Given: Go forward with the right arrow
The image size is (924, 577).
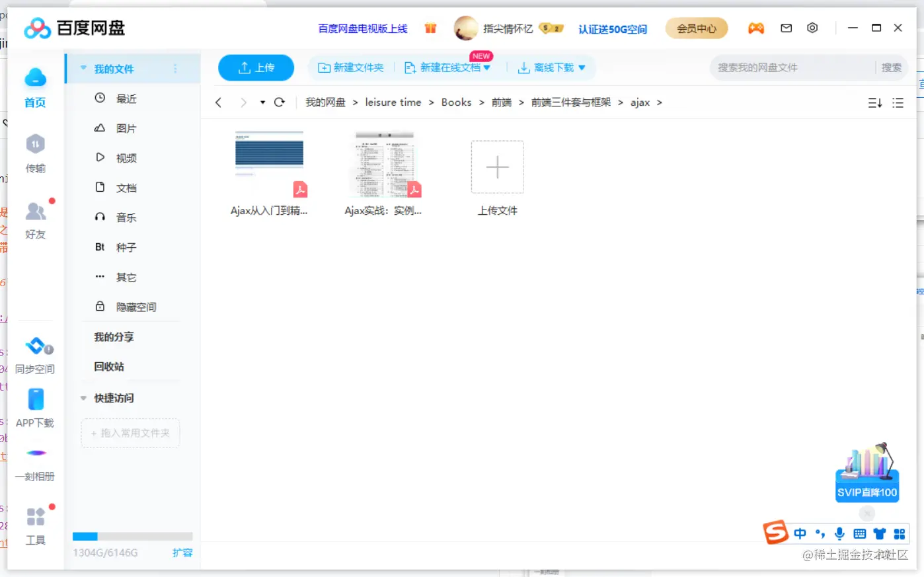Looking at the screenshot, I should pos(243,102).
